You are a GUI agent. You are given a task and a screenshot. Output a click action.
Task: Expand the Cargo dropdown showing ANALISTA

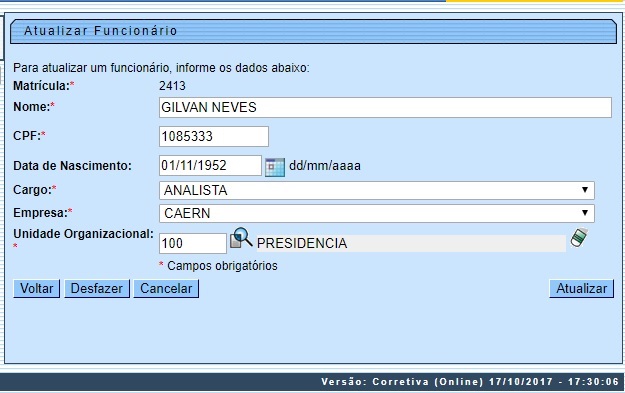377,190
